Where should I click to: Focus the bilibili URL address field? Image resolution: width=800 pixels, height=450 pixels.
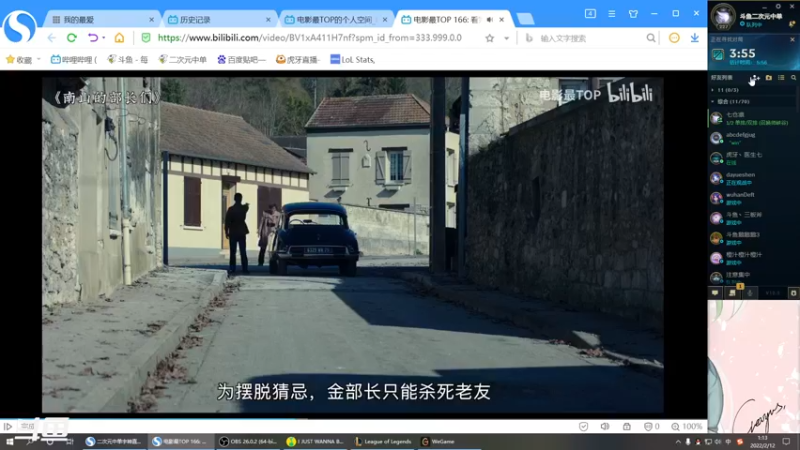[x=310, y=38]
